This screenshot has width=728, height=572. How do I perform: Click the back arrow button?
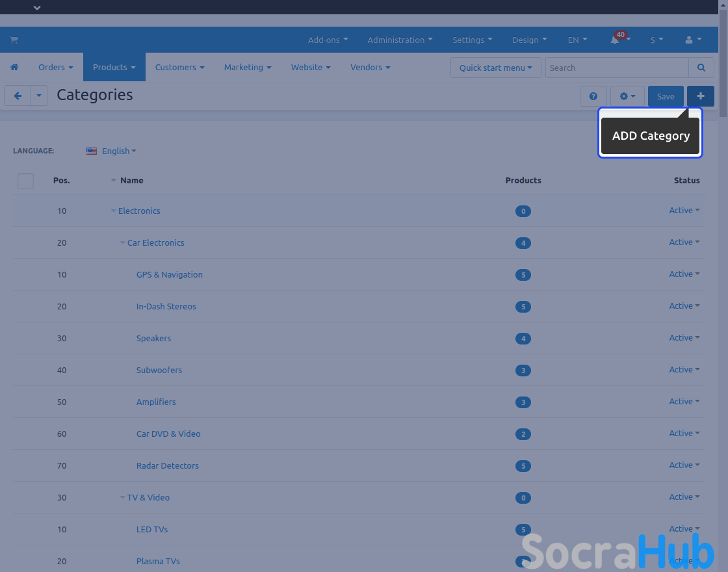click(18, 96)
